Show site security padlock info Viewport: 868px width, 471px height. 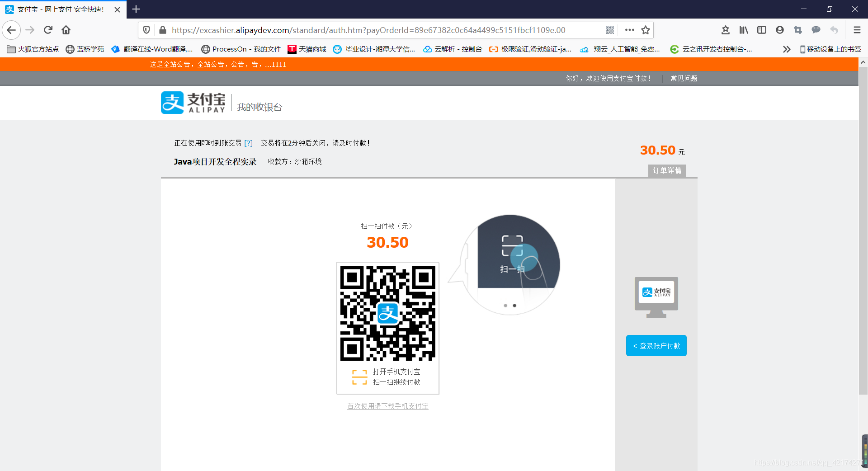tap(162, 30)
